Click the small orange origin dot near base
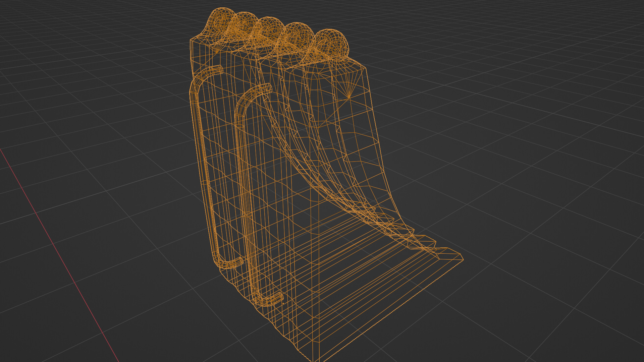The width and height of the screenshot is (644, 362). [x=283, y=304]
